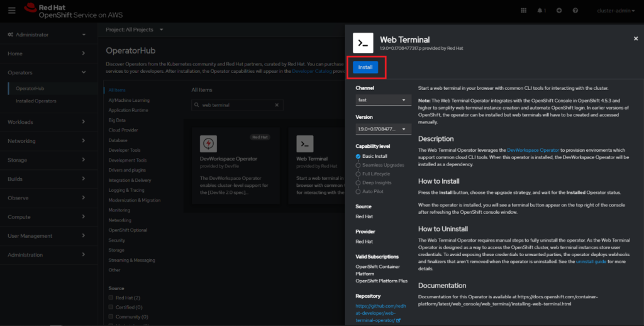Filter by AI/Machine Learning category
The image size is (644, 326).
click(x=129, y=100)
